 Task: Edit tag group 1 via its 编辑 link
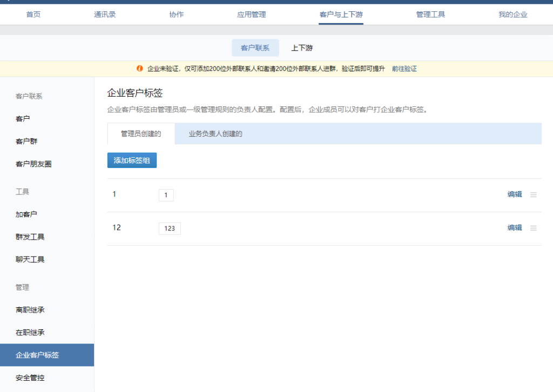[514, 194]
